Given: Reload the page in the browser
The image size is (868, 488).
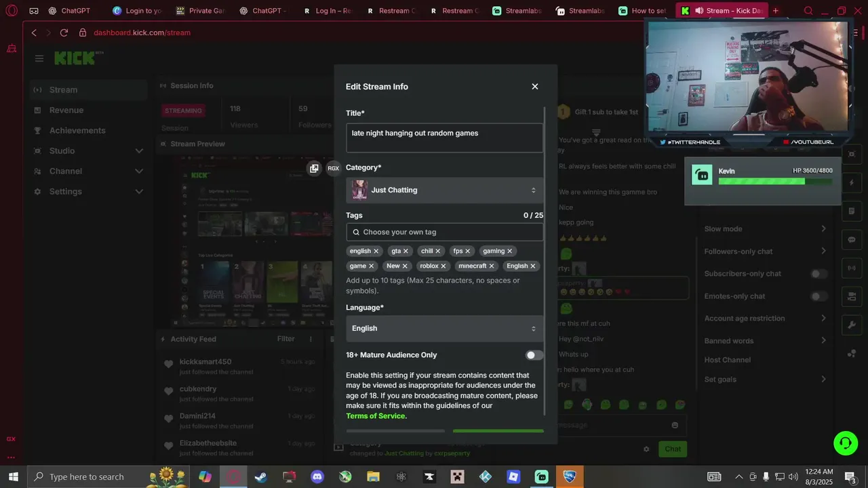Looking at the screenshot, I should [64, 33].
